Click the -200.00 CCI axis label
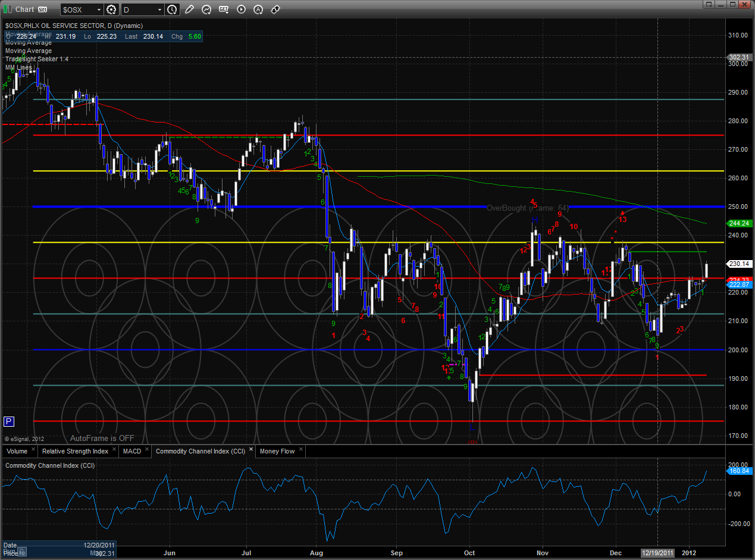This screenshot has height=560, width=755. coord(738,523)
